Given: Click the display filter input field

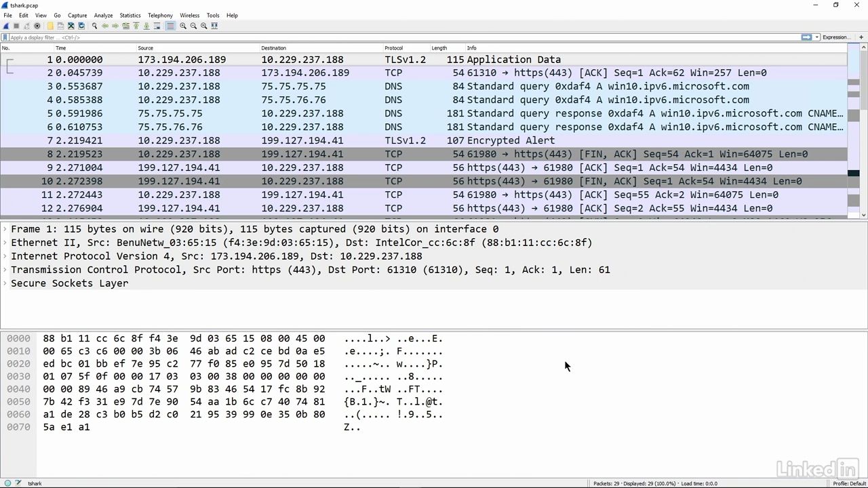Looking at the screenshot, I should 404,37.
